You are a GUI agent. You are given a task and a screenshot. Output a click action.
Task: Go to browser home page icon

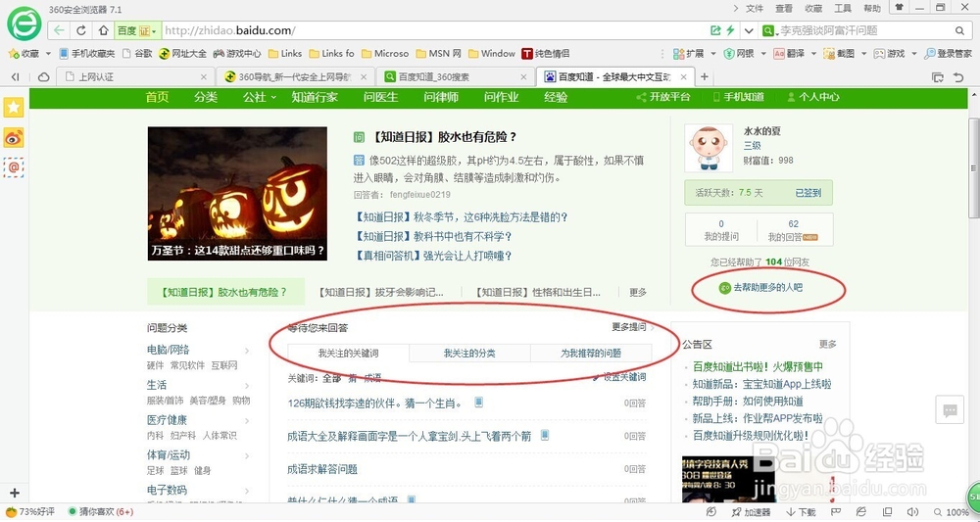(103, 30)
